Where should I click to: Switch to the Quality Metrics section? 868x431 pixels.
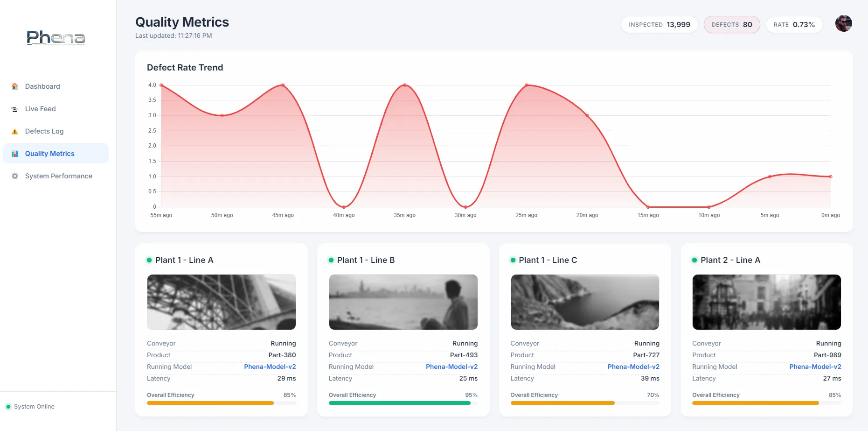49,153
